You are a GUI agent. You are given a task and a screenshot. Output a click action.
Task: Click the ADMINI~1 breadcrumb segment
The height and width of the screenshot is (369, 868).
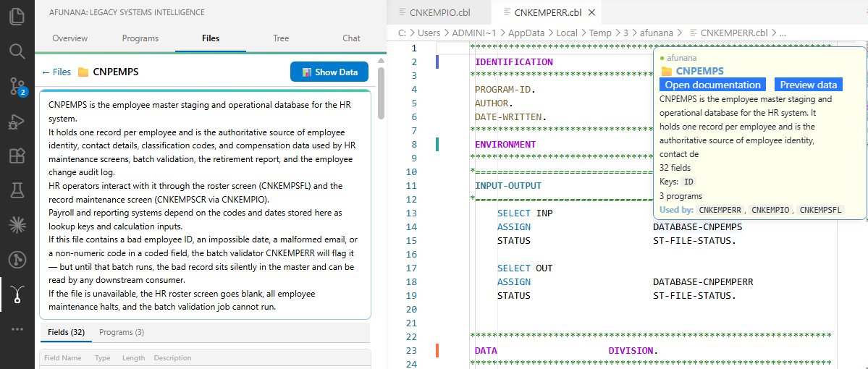coord(473,33)
